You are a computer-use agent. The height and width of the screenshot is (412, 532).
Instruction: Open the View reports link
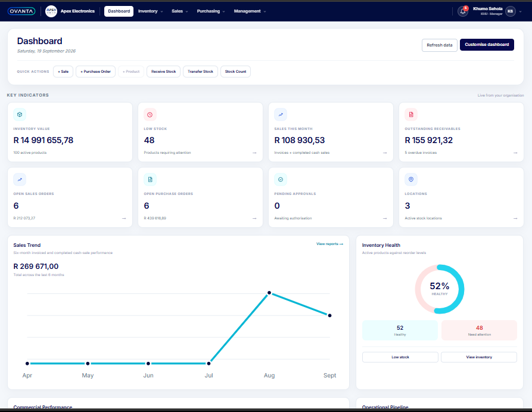(329, 244)
